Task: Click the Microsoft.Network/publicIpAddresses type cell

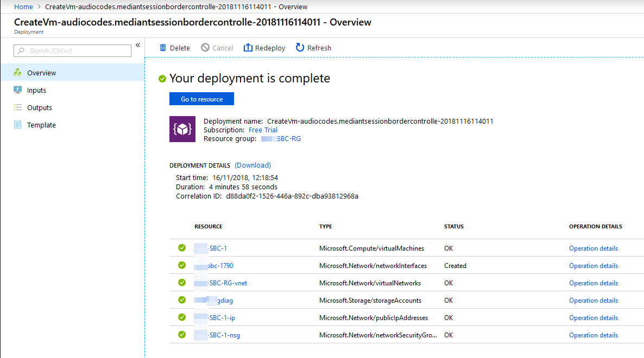Action: click(374, 318)
